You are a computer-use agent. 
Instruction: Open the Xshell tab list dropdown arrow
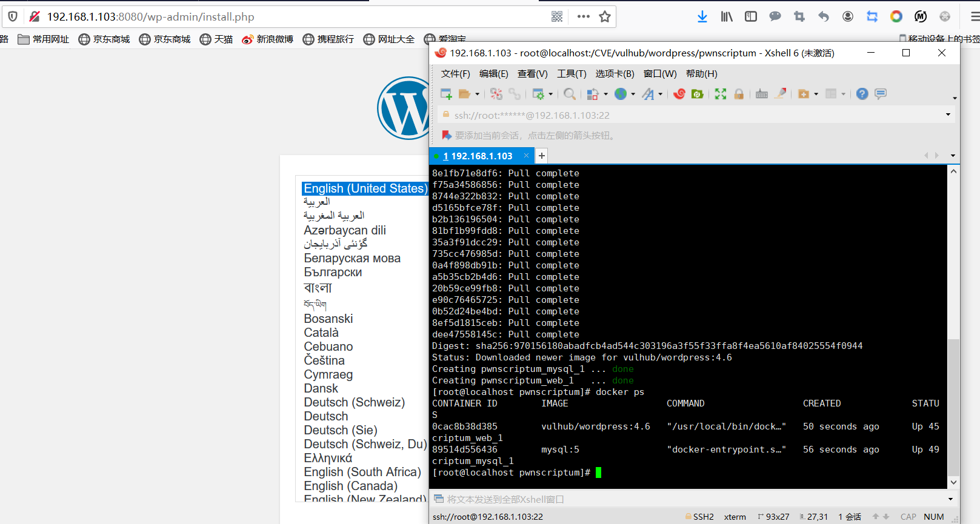coord(953,156)
